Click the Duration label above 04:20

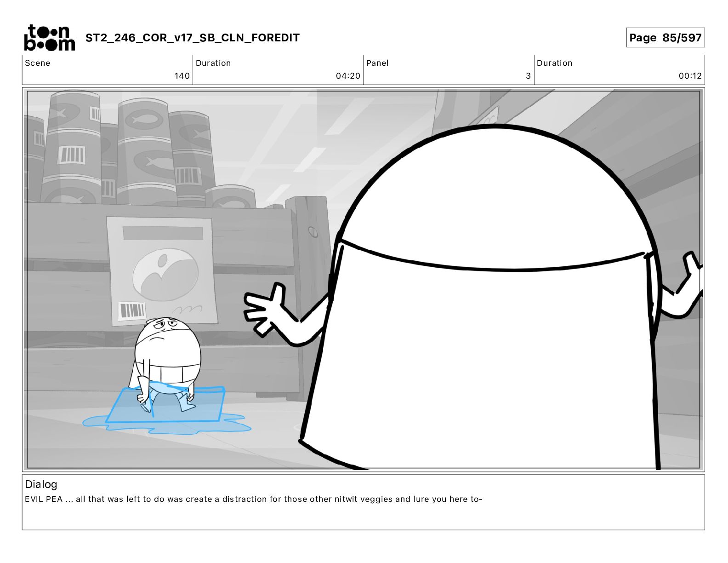point(213,63)
